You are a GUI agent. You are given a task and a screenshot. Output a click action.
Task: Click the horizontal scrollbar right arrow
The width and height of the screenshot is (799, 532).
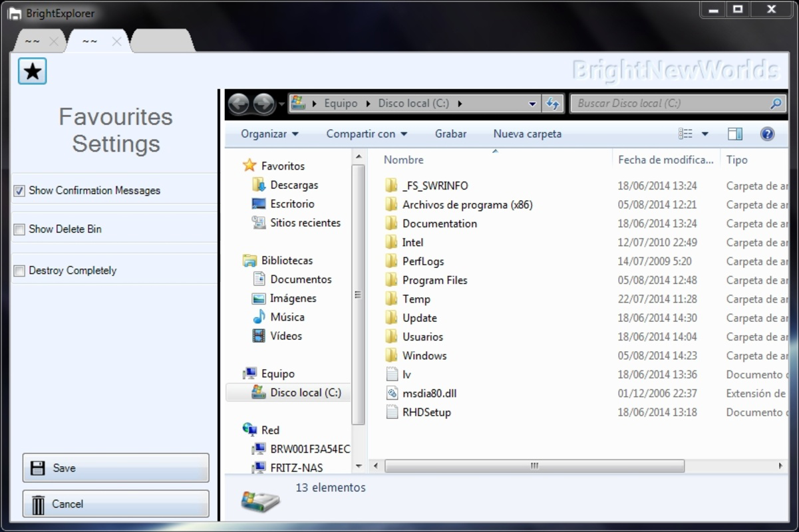(x=781, y=466)
